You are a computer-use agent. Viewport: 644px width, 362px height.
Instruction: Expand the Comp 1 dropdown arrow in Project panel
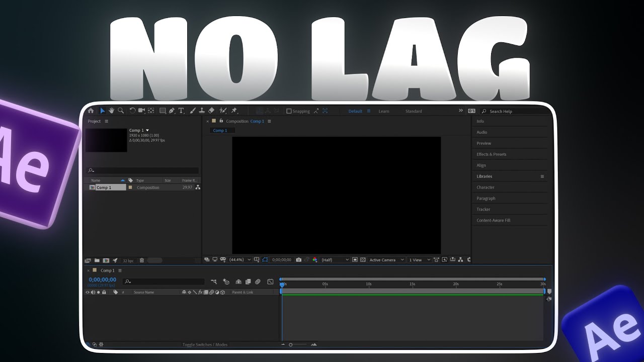pyautogui.click(x=147, y=131)
